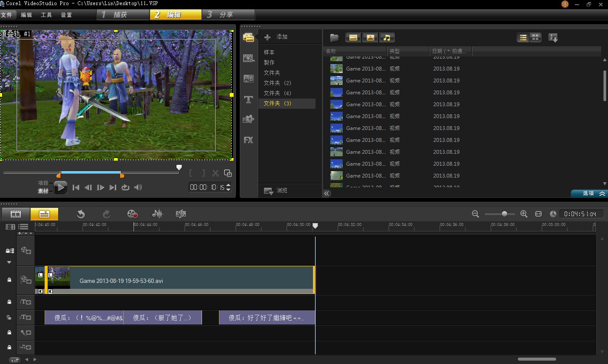Toggle ripple lock on Title track 1
This screenshot has height=364, width=608.
(9, 302)
